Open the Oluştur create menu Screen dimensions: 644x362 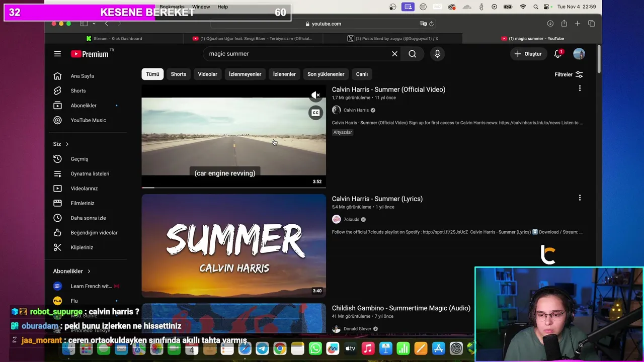(528, 54)
